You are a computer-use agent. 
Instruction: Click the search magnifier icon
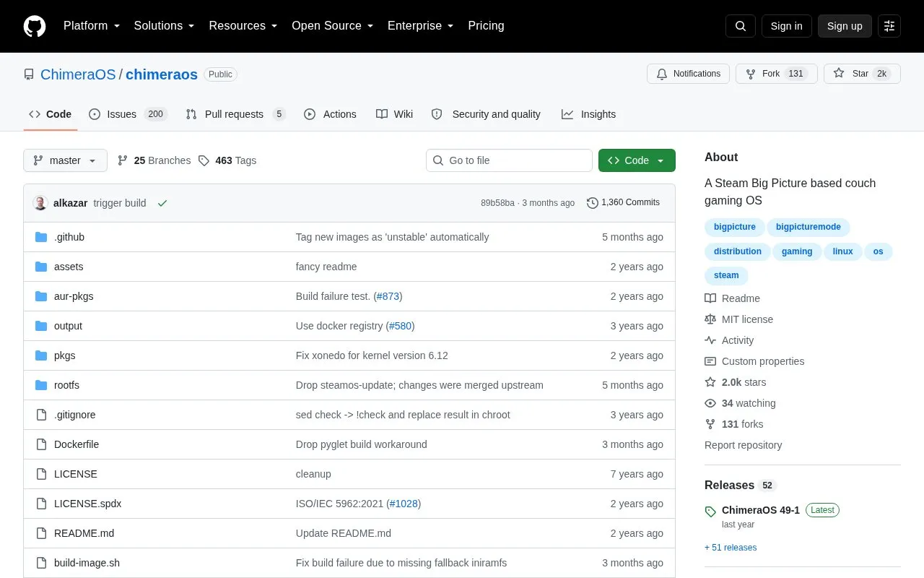tap(741, 26)
